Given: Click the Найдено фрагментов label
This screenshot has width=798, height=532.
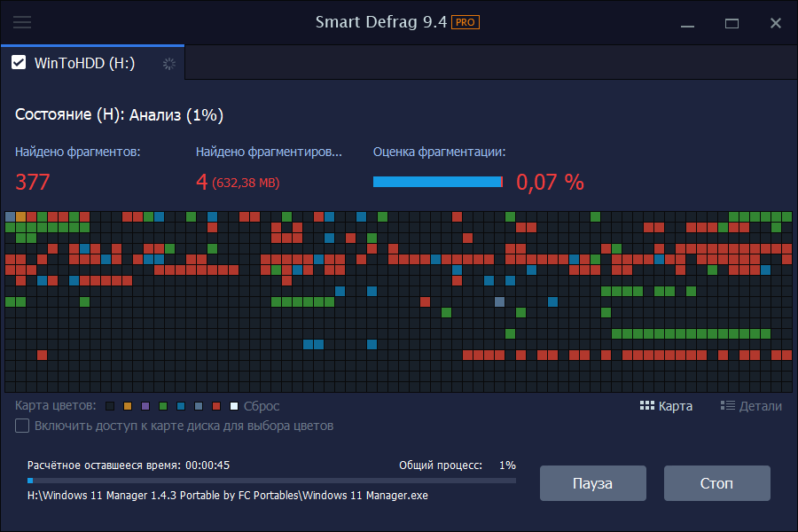Looking at the screenshot, I should (x=78, y=152).
